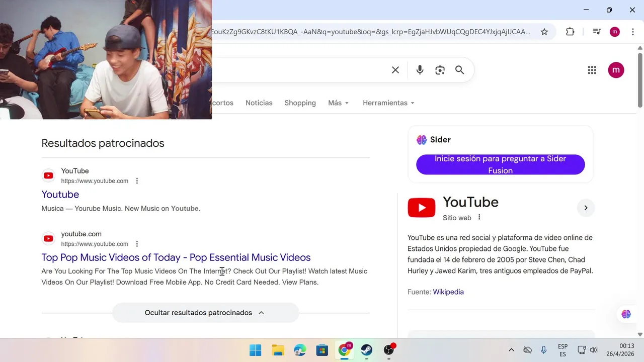Click the first result's YouTube favicon
The width and height of the screenshot is (644, 362).
point(48,175)
